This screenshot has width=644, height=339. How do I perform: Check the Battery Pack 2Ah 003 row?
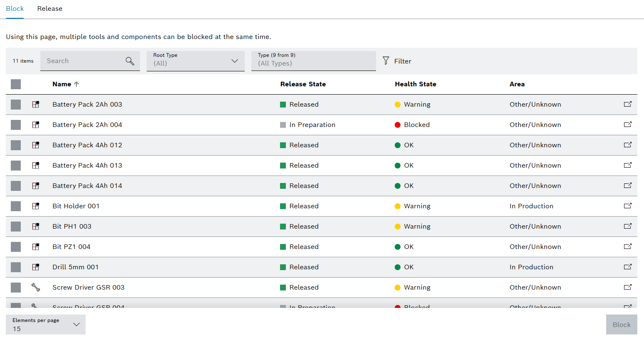coord(16,105)
